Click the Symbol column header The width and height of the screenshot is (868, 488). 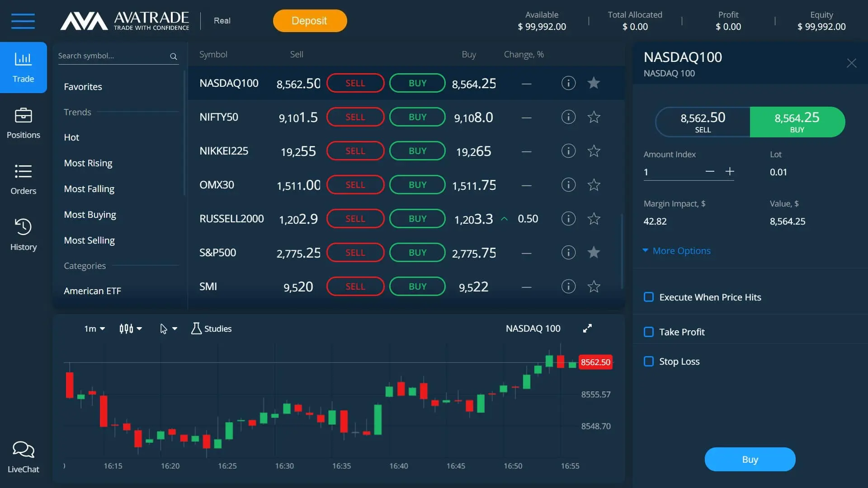(213, 54)
